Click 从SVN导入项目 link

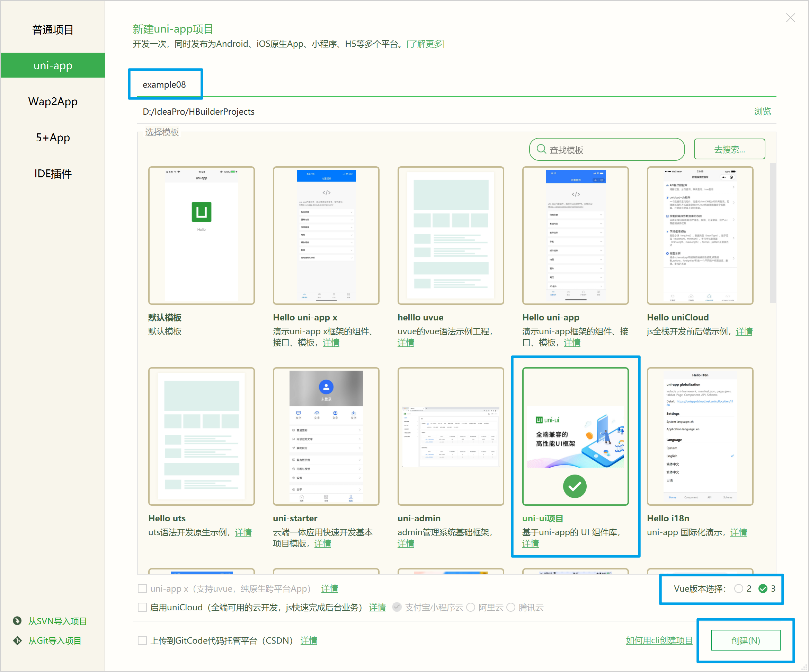(x=57, y=621)
